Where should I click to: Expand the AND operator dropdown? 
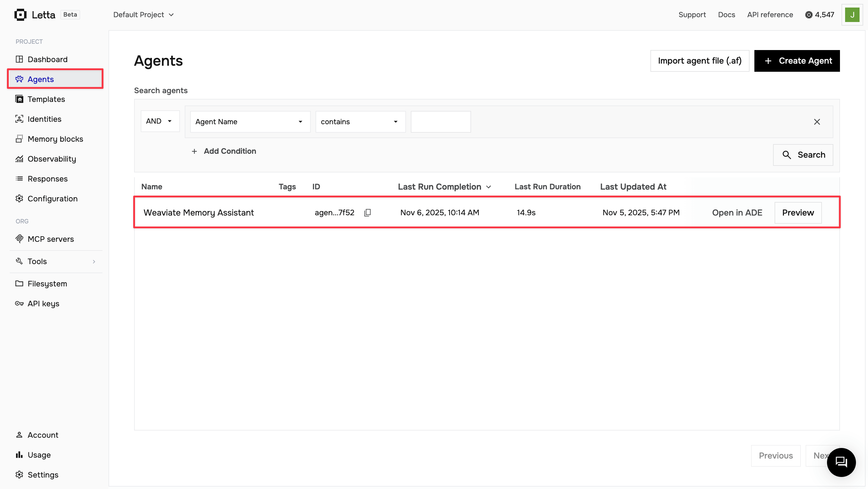click(x=160, y=121)
